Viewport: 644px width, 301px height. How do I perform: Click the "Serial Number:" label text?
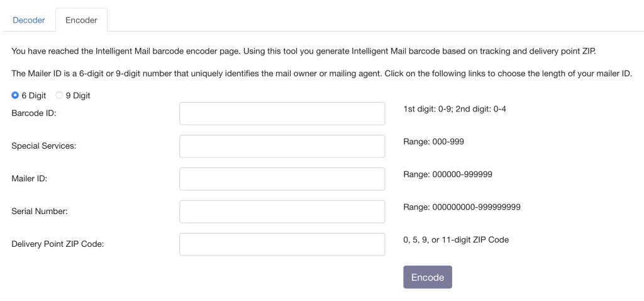pyautogui.click(x=40, y=212)
